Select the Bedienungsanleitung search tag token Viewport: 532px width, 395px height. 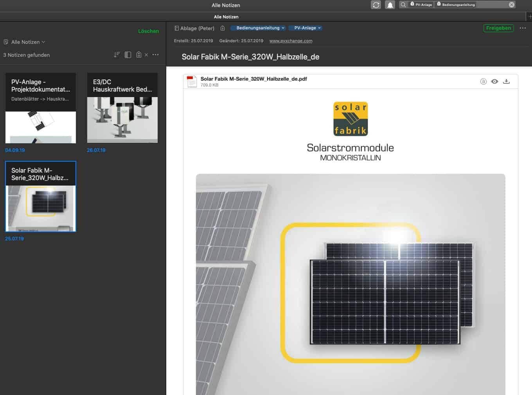pos(456,5)
